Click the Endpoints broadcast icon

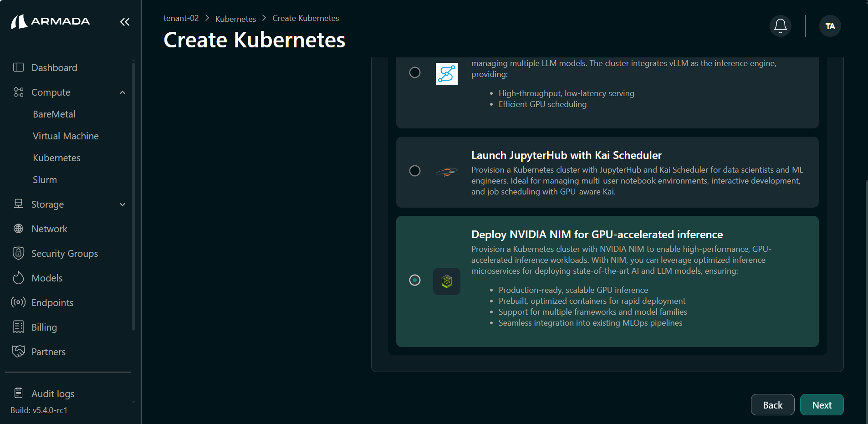18,302
